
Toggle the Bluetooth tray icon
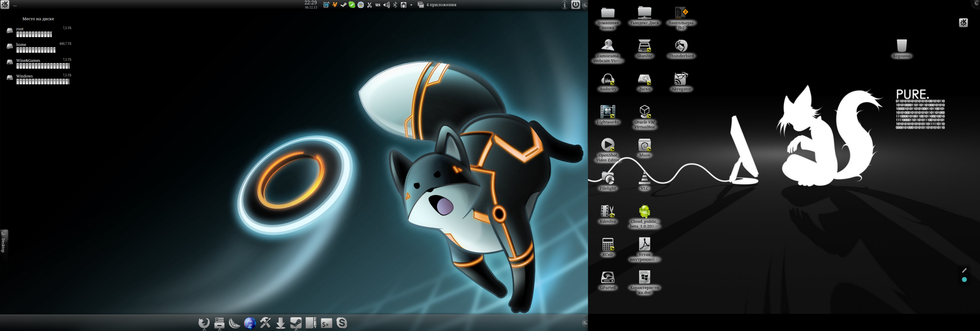(x=395, y=5)
